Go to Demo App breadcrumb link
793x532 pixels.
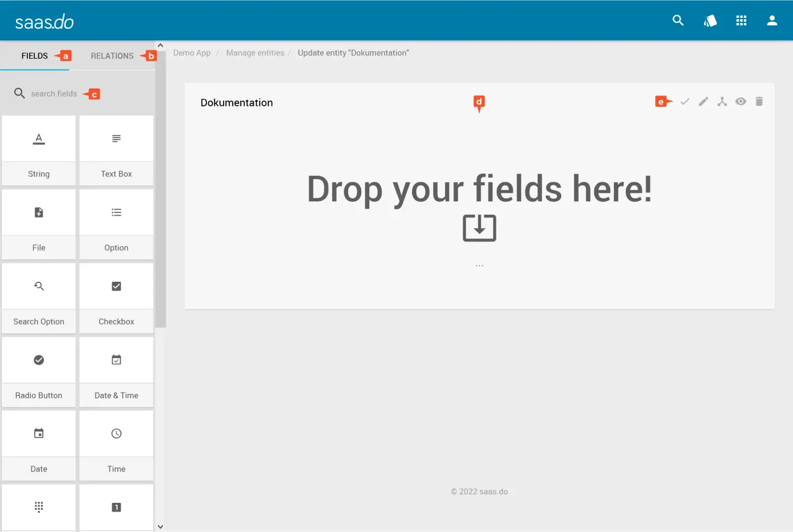click(x=192, y=53)
